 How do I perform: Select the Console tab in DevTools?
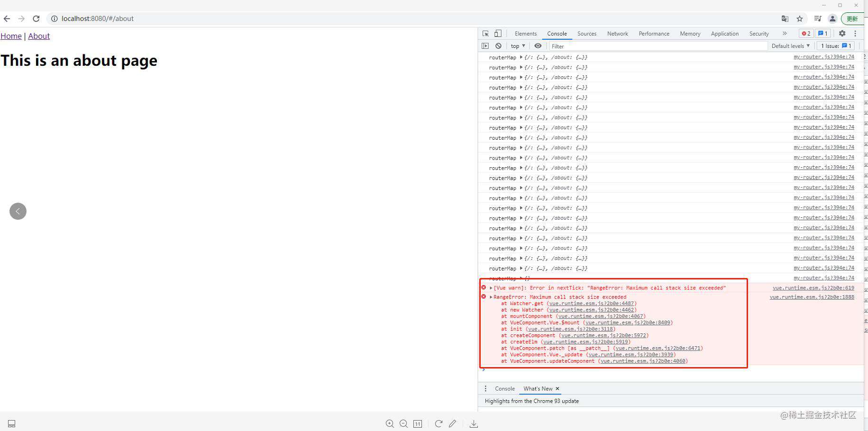click(557, 34)
